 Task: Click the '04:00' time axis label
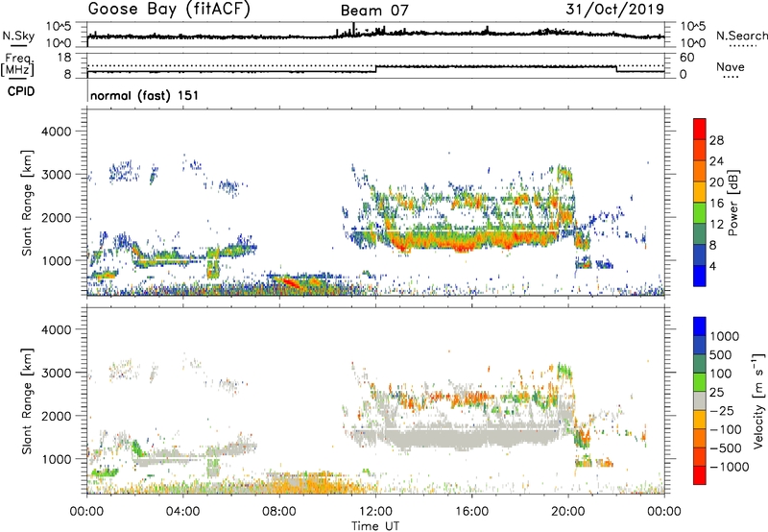pyautogui.click(x=183, y=512)
